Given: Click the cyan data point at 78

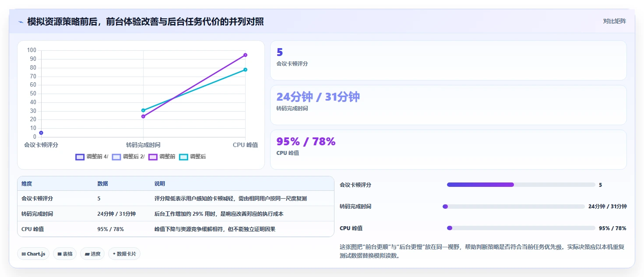Looking at the screenshot, I should point(245,70).
